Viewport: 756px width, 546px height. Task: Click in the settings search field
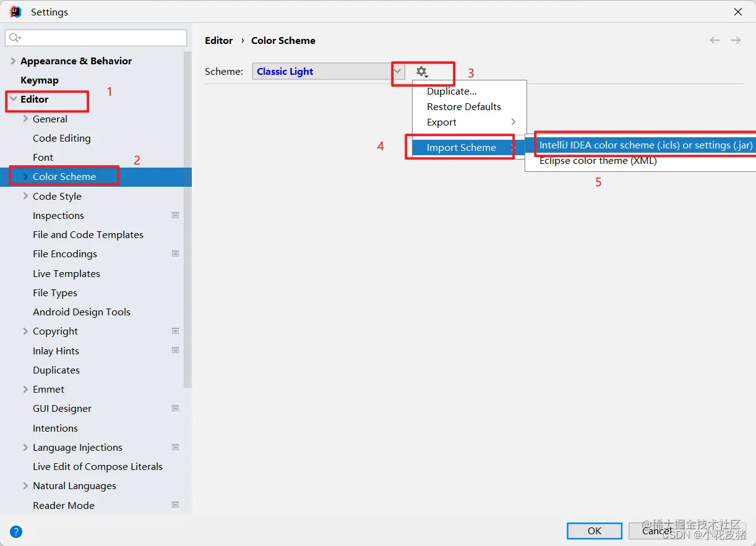pyautogui.click(x=96, y=38)
